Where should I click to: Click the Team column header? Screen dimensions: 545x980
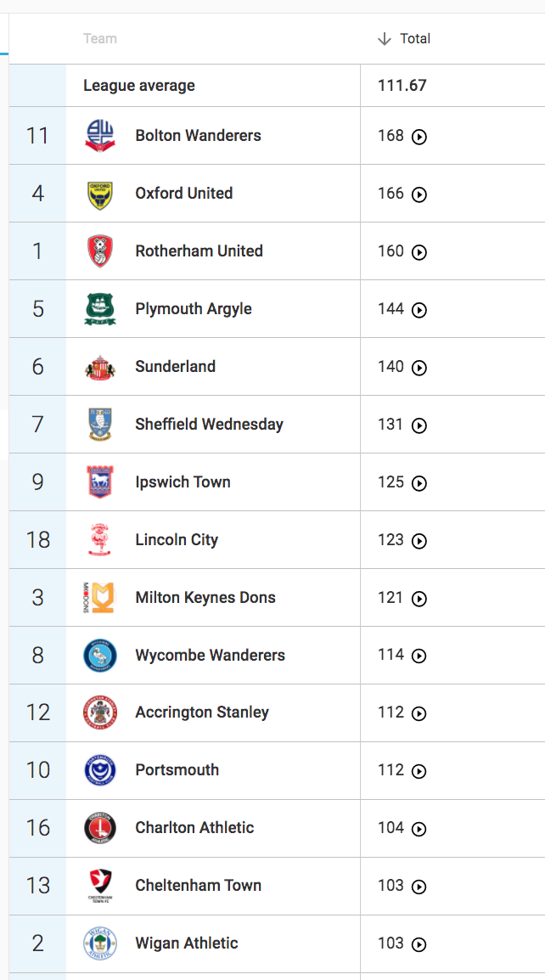(x=100, y=39)
